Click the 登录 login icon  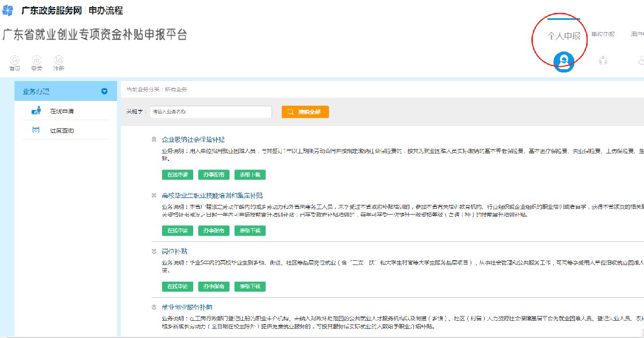pyautogui.click(x=36, y=60)
